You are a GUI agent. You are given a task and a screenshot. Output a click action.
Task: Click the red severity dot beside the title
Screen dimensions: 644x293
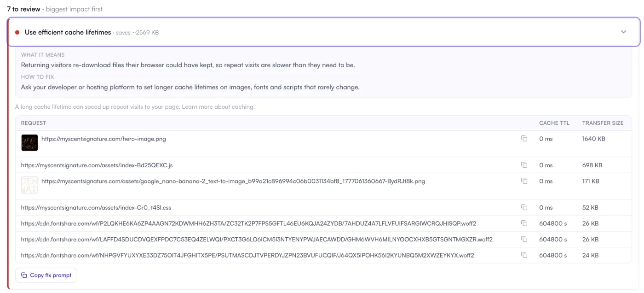coord(17,32)
